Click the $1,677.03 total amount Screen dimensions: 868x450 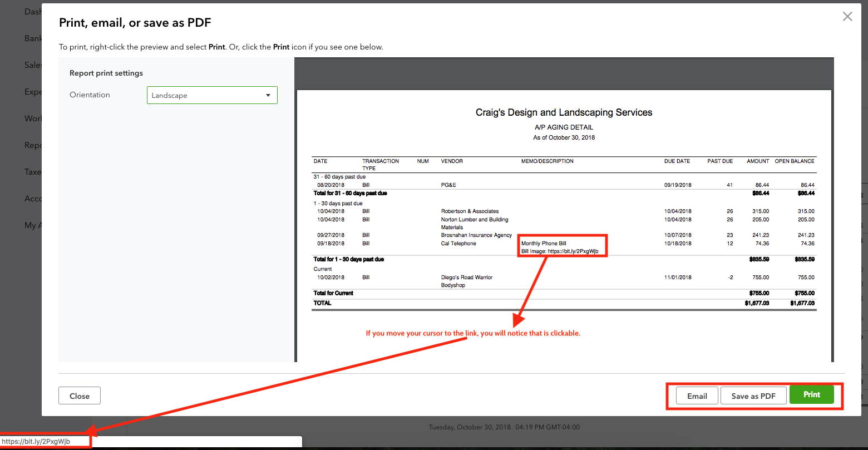point(757,303)
